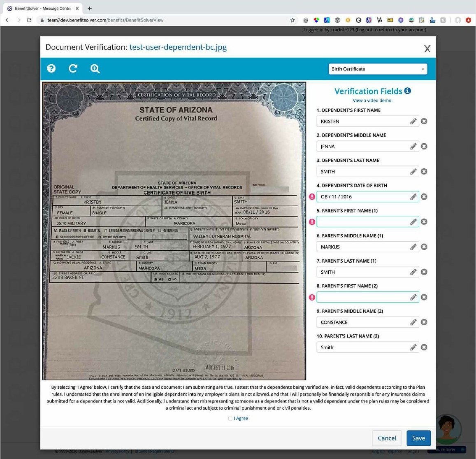
Task: Click the empty Parent's First Name (1) field
Action: coord(368,222)
